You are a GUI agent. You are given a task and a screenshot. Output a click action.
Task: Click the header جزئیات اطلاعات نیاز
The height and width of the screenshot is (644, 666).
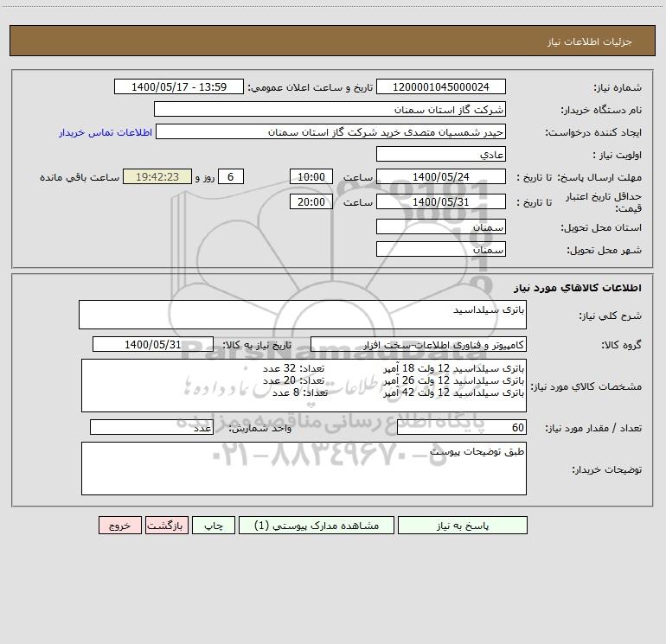pyautogui.click(x=590, y=41)
